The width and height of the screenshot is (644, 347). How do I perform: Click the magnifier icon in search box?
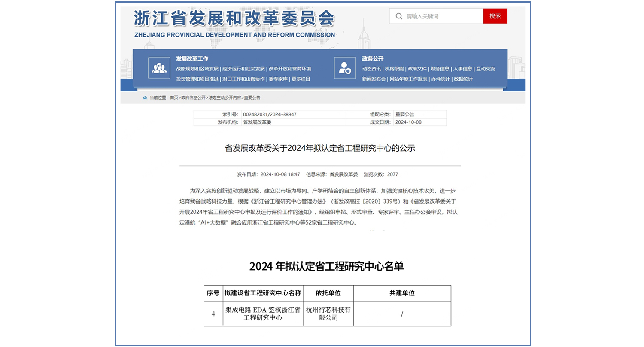pos(399,16)
